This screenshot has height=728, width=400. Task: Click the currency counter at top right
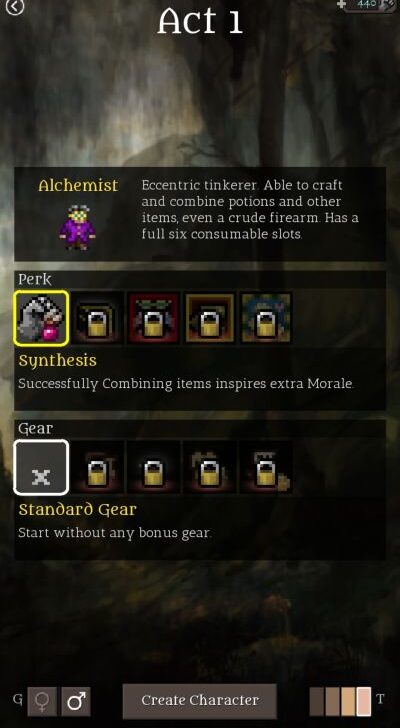367,5
